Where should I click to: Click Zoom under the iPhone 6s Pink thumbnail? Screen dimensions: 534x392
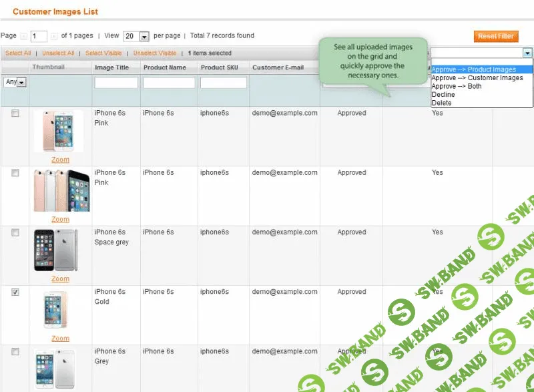(x=60, y=160)
